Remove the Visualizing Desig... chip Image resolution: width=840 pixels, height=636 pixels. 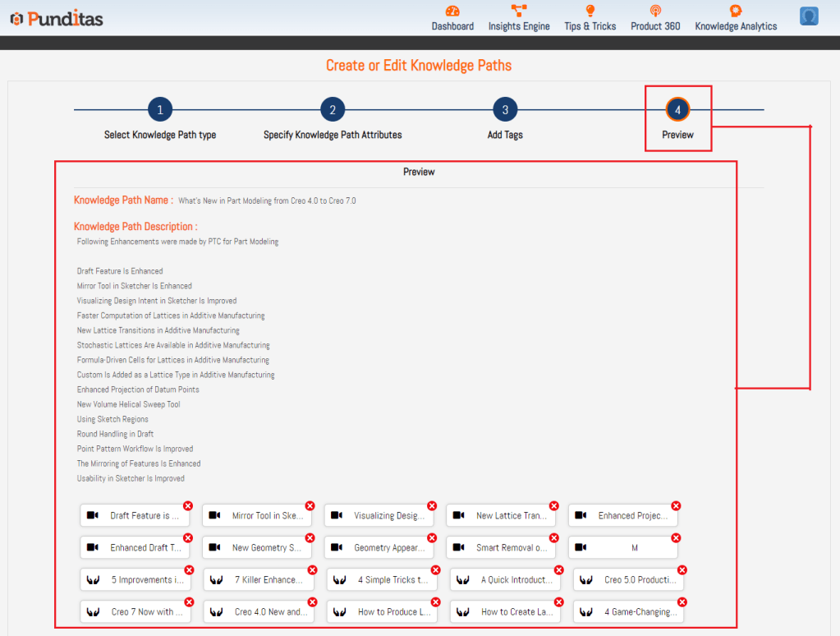pos(432,506)
